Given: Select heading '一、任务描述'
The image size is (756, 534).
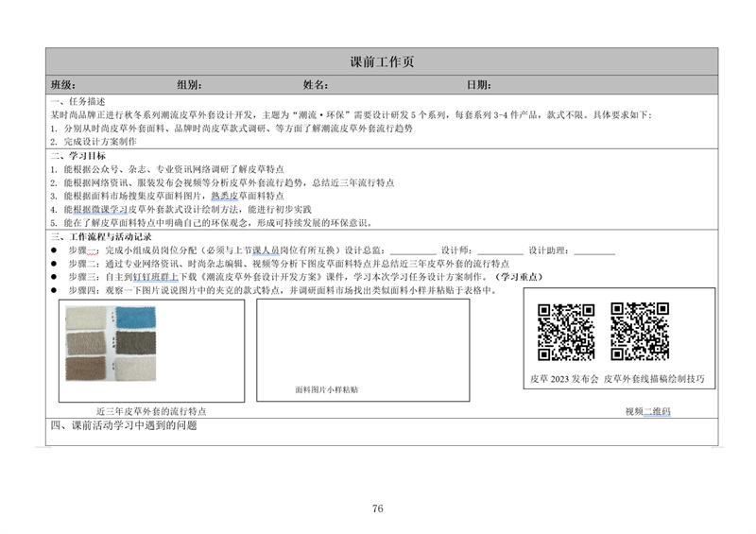Looking at the screenshot, I should (77, 101).
